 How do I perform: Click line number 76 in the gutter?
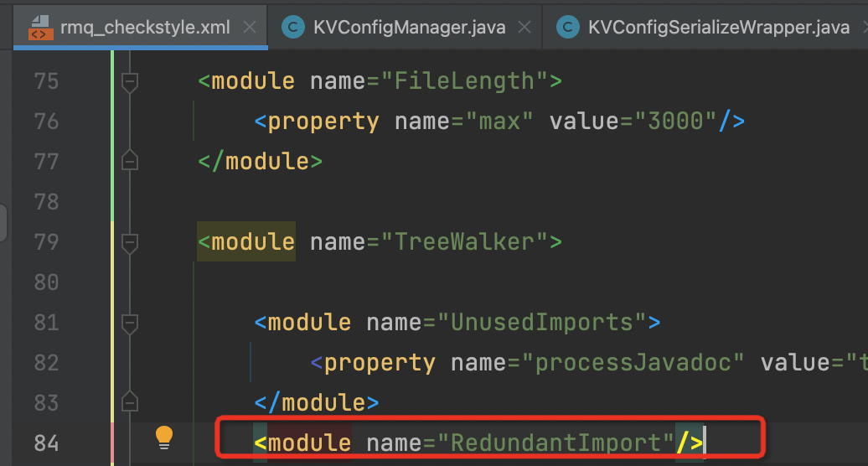47,122
